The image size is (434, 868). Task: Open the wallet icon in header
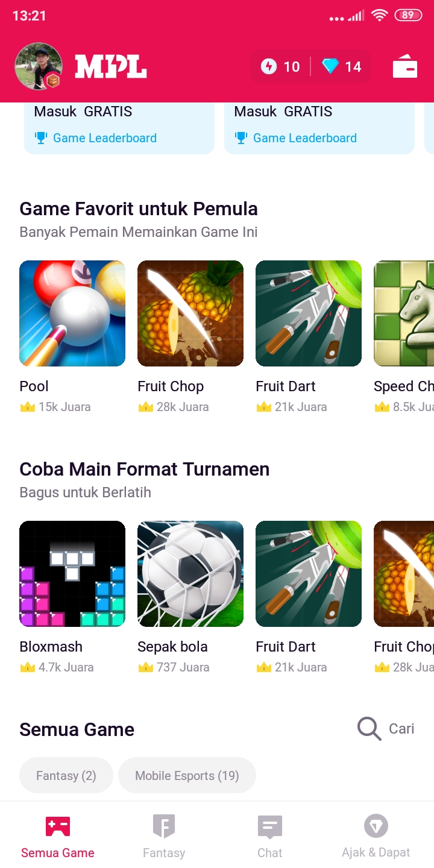405,66
